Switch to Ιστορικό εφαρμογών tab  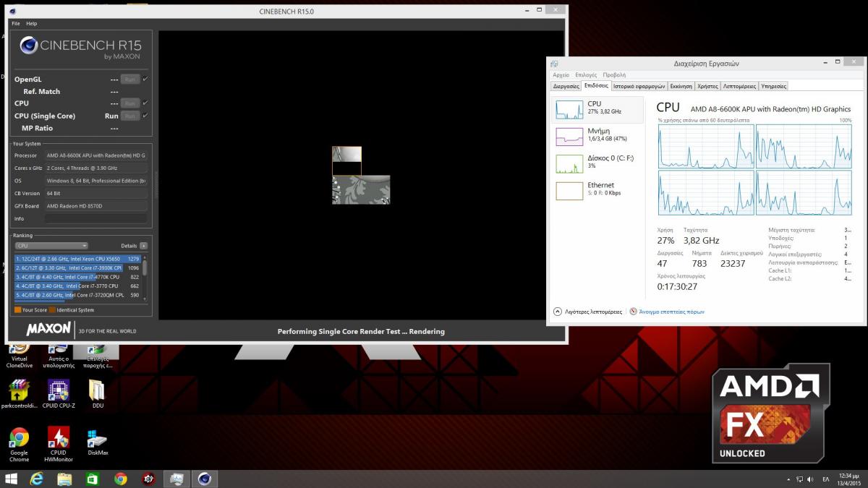click(639, 86)
